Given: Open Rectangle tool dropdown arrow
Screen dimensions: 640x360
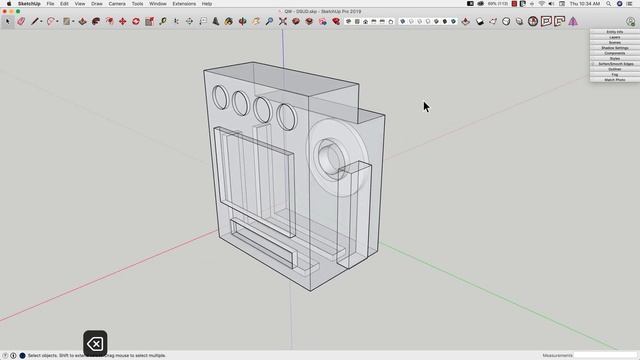Looking at the screenshot, I should pos(73,22).
